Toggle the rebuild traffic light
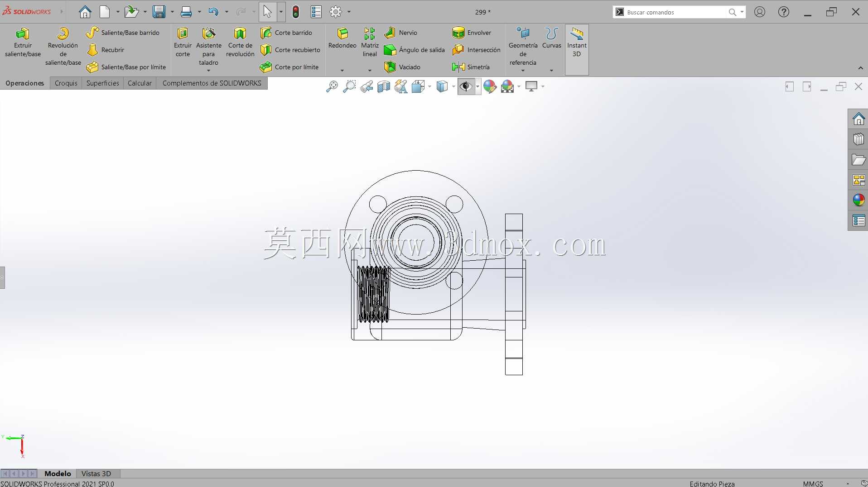The width and height of the screenshot is (868, 487). 296,12
